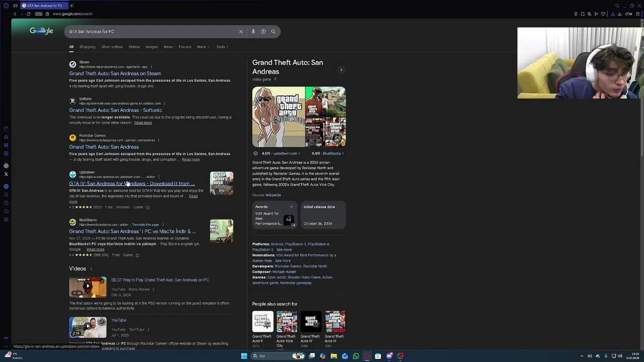Open the Open world genre link
This screenshot has height=362, width=644.
(x=276, y=278)
